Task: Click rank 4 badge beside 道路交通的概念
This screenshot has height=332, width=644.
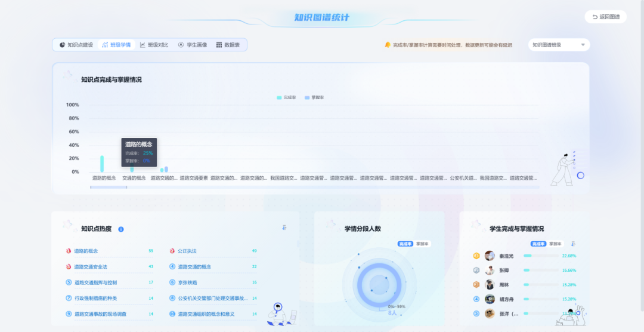Action: click(x=172, y=266)
